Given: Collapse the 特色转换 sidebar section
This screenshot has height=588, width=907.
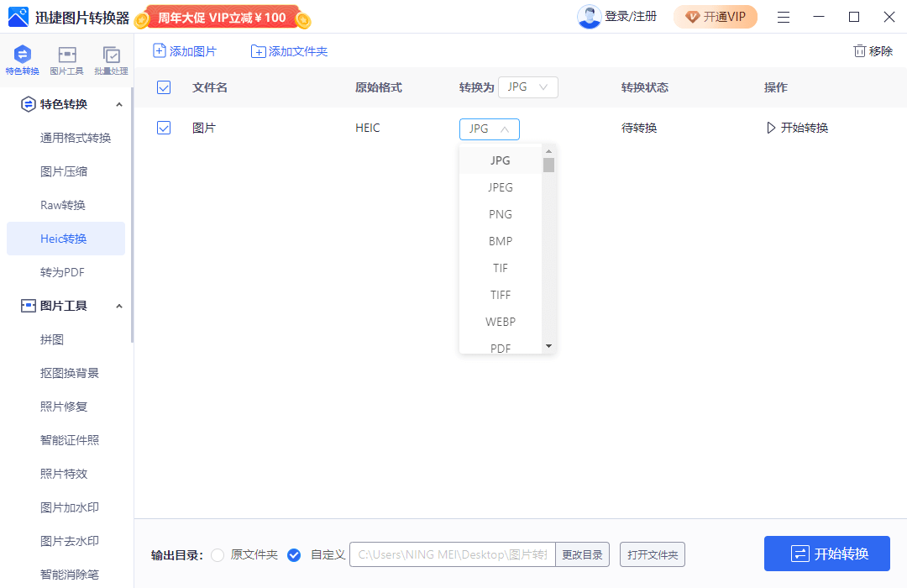Looking at the screenshot, I should (x=119, y=105).
